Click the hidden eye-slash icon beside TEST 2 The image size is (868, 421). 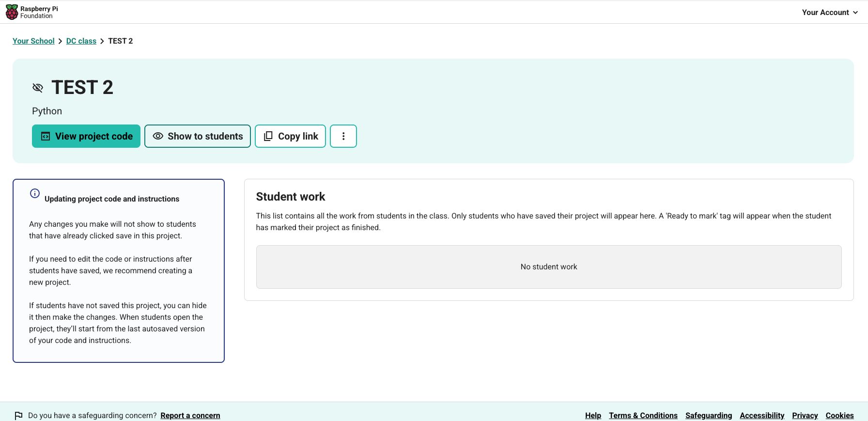[x=38, y=88]
